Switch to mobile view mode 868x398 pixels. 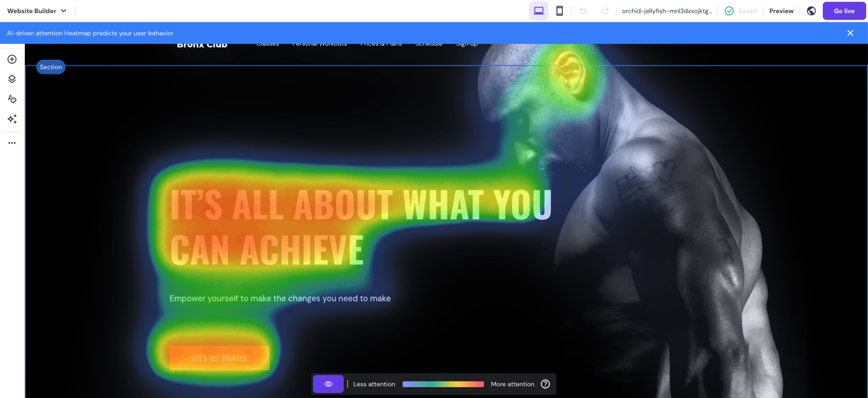pos(559,10)
